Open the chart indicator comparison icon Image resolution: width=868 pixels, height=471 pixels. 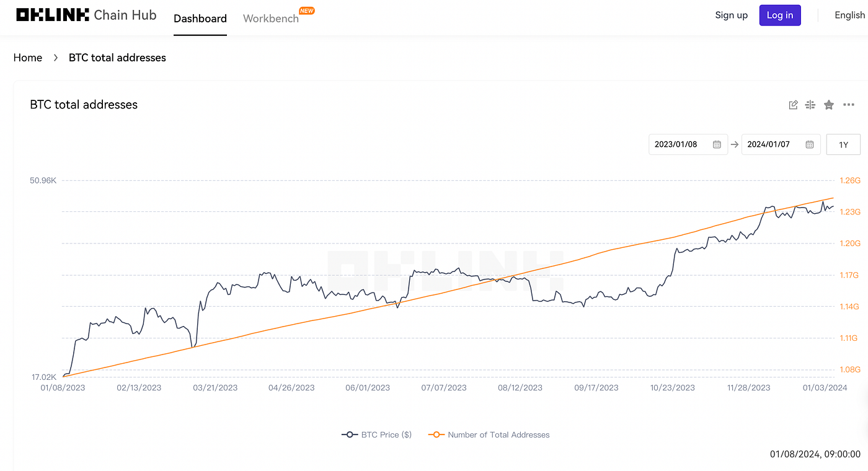pyautogui.click(x=810, y=104)
